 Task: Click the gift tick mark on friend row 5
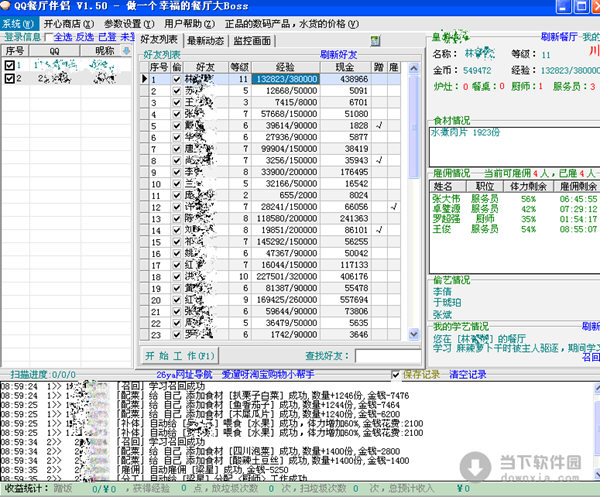(379, 125)
